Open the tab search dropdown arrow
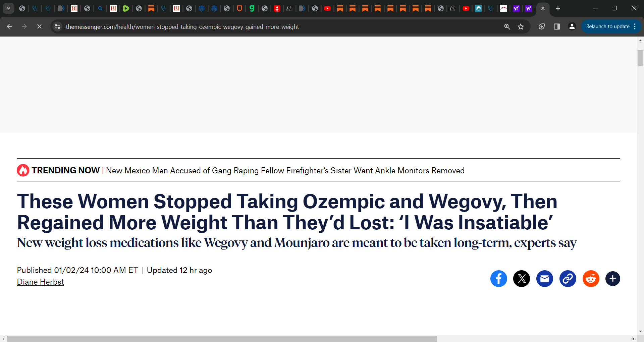This screenshot has width=644, height=342. [8, 8]
